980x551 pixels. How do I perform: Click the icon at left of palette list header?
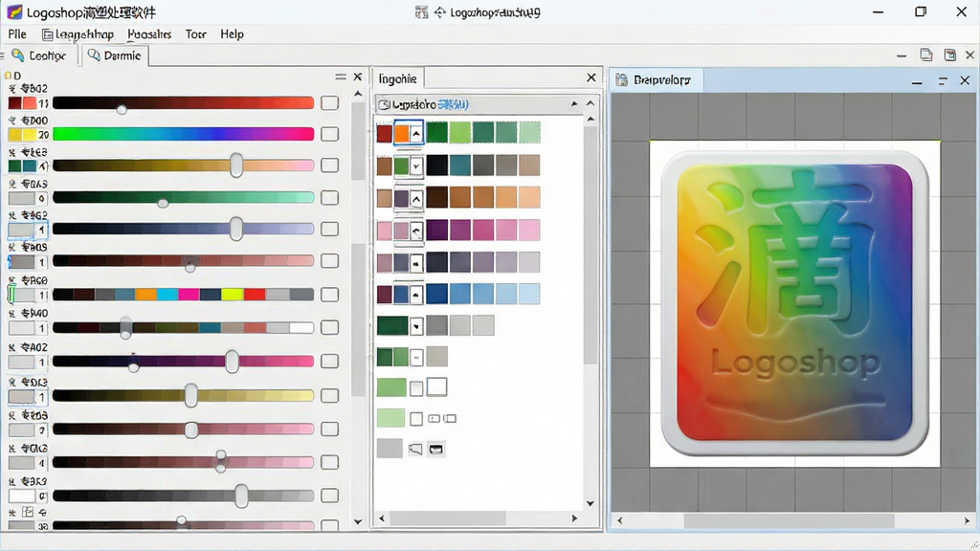385,104
